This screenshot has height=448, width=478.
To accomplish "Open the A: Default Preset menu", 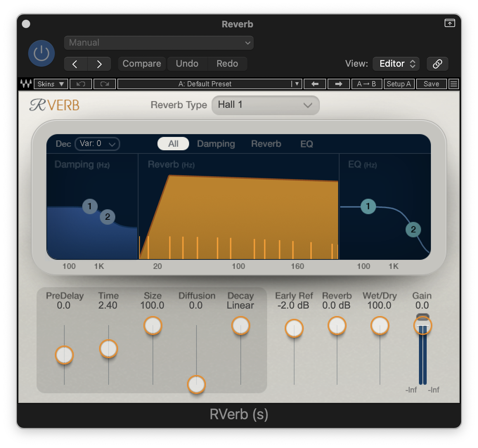I will click(209, 84).
